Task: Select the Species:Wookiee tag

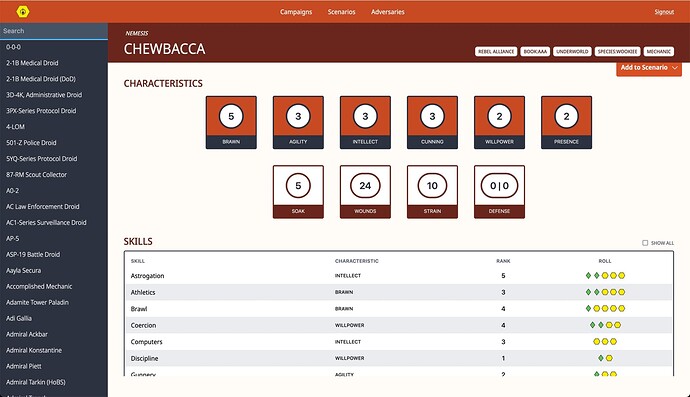Action: (x=617, y=51)
